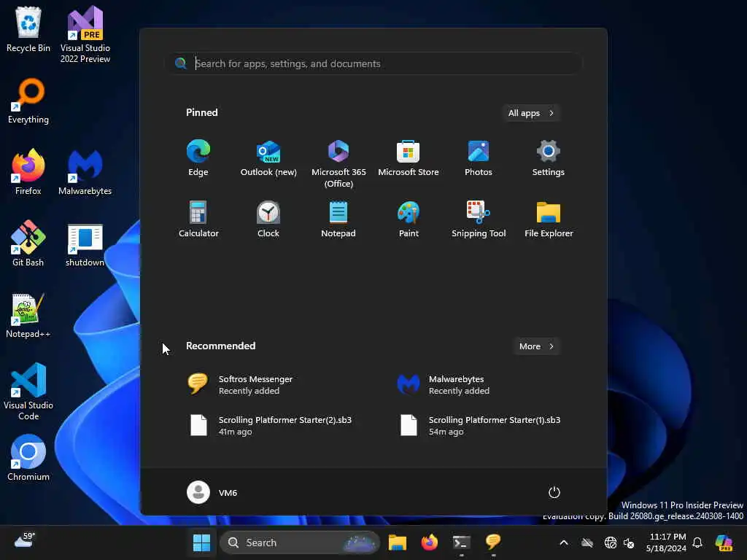Select Firefox desktop shortcut

(x=28, y=172)
